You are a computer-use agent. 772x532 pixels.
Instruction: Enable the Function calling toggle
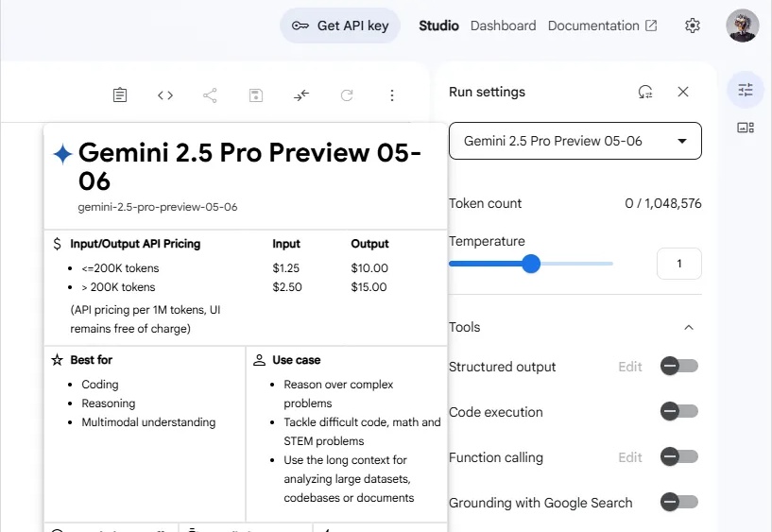pos(679,456)
